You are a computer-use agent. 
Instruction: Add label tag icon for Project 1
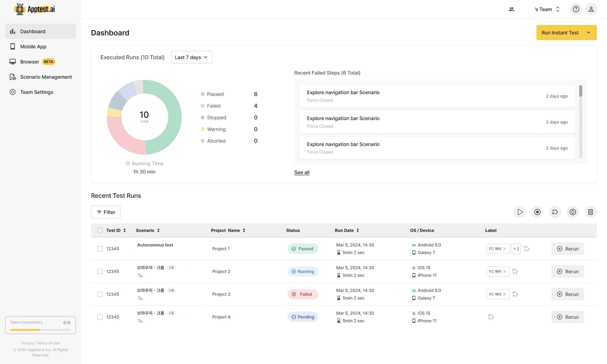[x=527, y=249]
